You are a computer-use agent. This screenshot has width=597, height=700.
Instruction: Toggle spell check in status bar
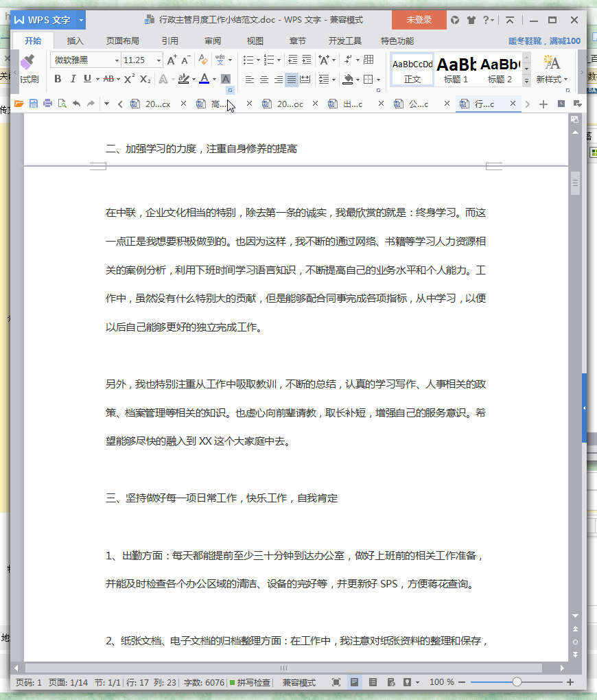point(250,682)
